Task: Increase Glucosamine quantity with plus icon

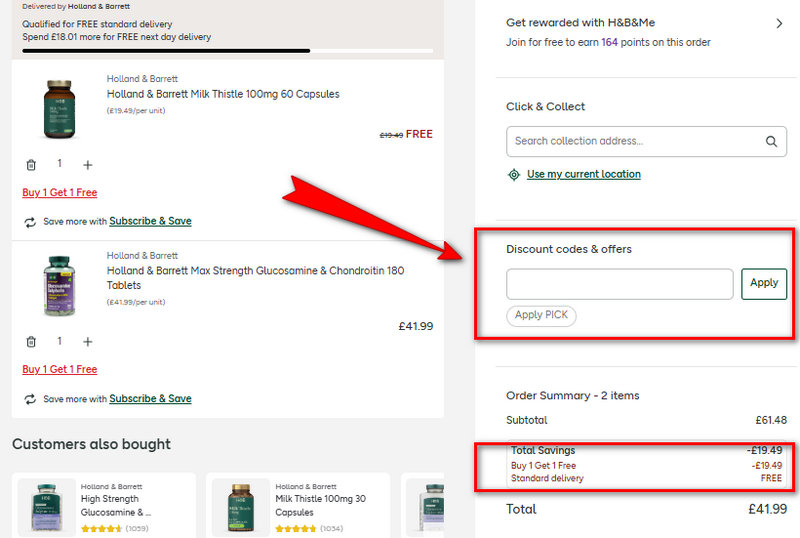Action: [87, 341]
